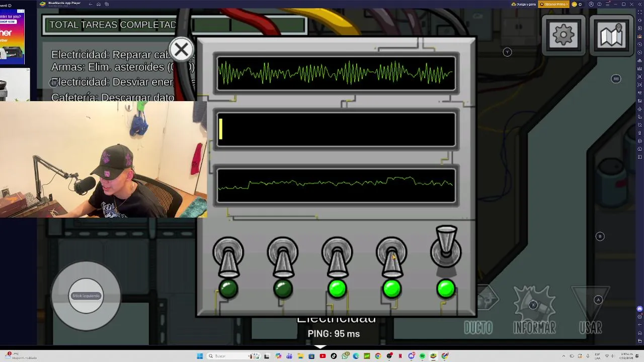This screenshot has height=362, width=644.
Task: Open Google Chrome from the taskbar
Action: pyautogui.click(x=378, y=356)
